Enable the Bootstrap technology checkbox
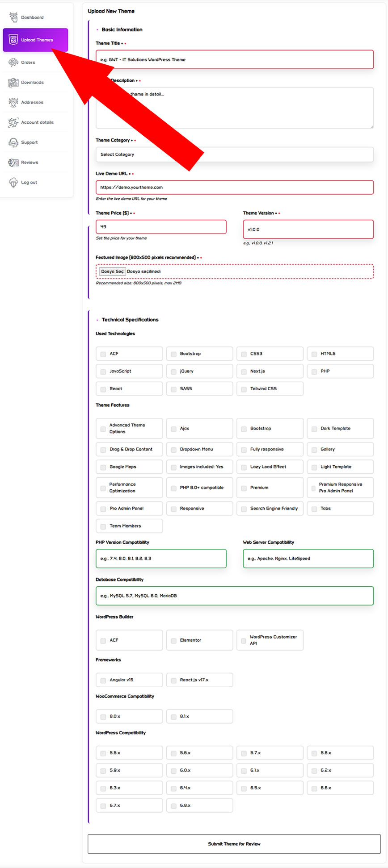This screenshot has height=868, width=388. 173,354
